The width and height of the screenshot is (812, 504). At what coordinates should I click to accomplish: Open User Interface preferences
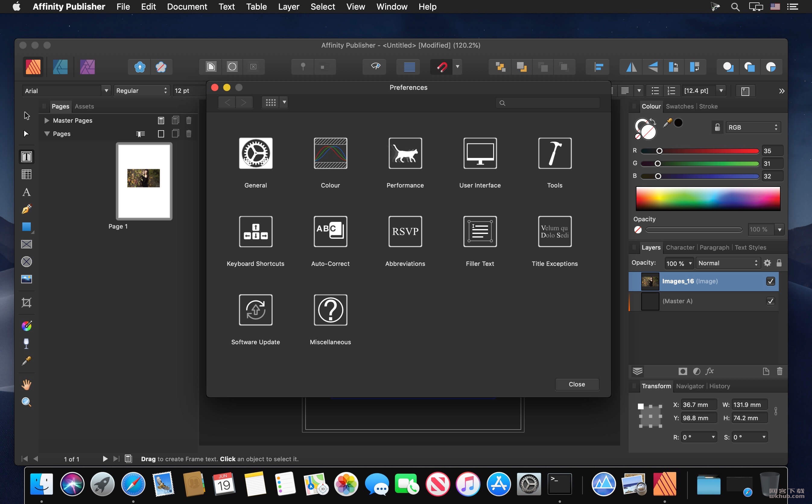coord(480,153)
